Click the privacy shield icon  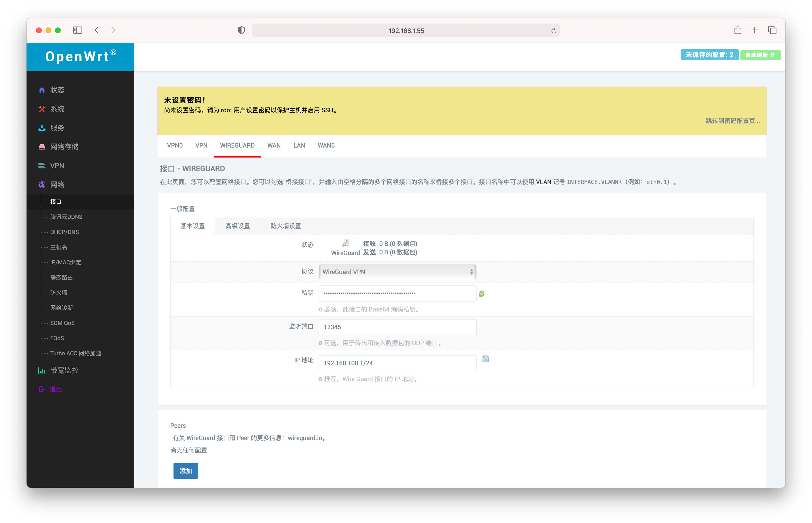(x=241, y=30)
